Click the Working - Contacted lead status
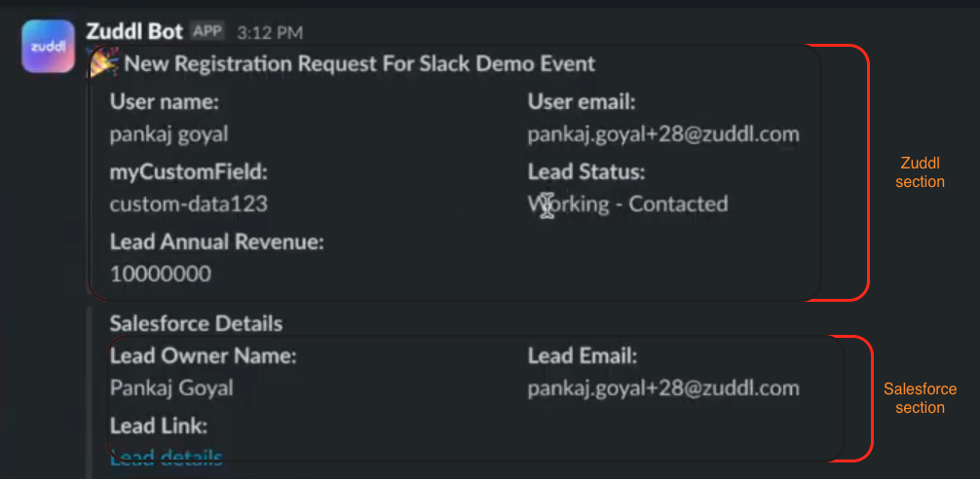The width and height of the screenshot is (980, 479). tap(628, 204)
